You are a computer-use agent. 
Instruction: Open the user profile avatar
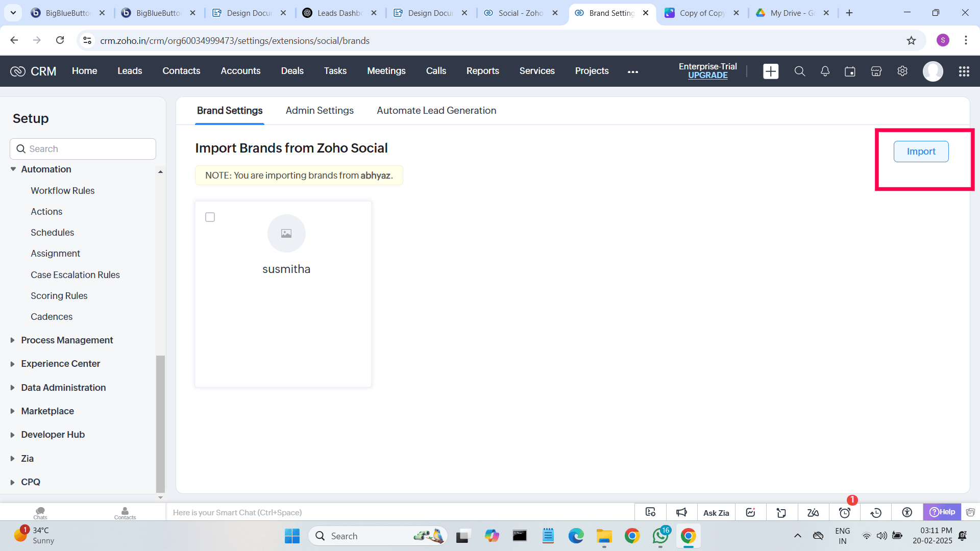pos(933,71)
